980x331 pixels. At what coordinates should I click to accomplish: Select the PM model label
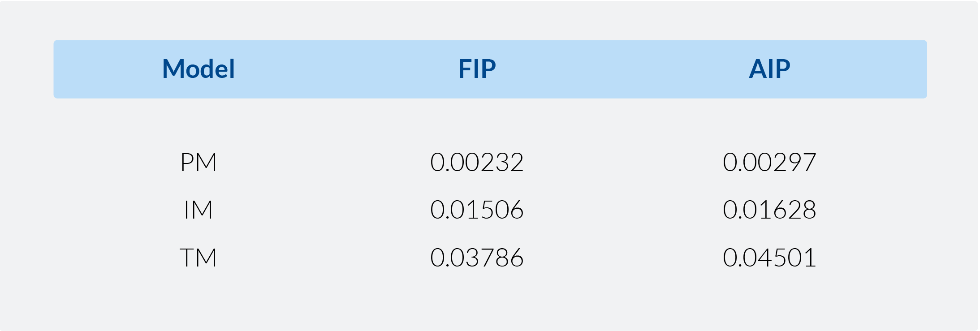click(x=198, y=162)
